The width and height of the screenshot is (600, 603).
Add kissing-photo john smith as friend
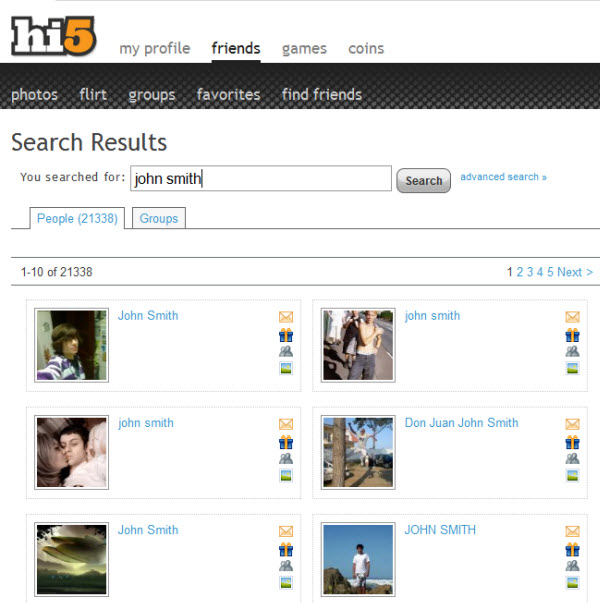tap(286, 458)
